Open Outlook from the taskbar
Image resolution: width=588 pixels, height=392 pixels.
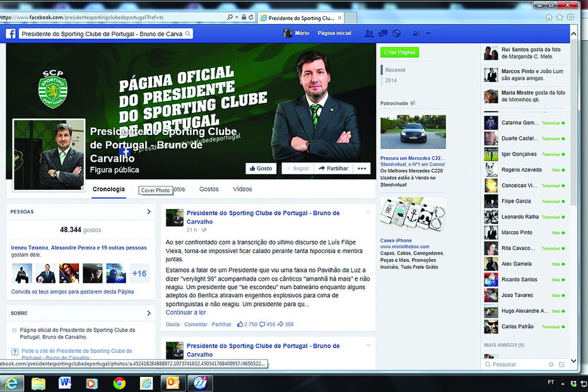point(172,384)
